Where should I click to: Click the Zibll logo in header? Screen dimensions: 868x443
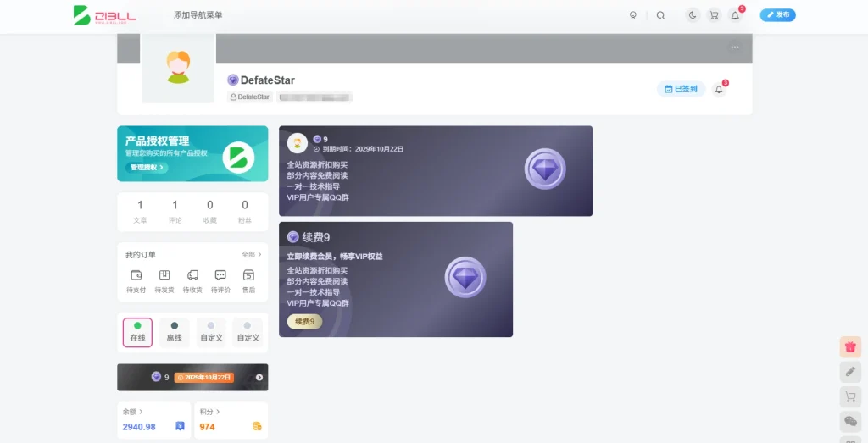point(103,15)
